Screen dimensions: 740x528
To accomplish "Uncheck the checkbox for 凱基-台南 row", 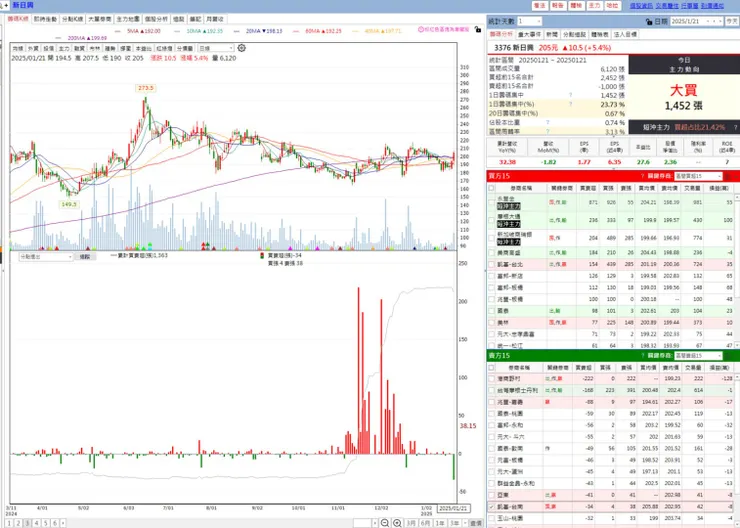I will pyautogui.click(x=492, y=507).
